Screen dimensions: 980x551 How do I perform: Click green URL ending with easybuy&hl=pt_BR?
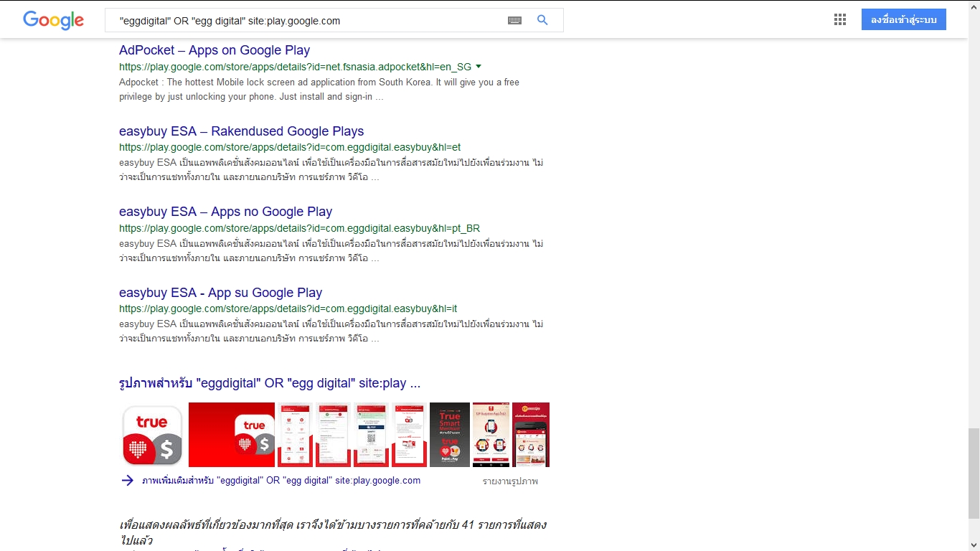pos(299,228)
